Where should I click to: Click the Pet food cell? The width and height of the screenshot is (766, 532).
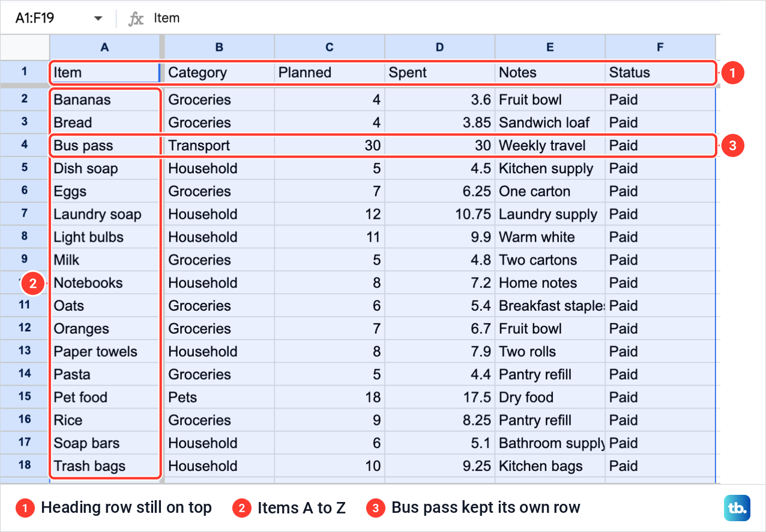point(105,397)
